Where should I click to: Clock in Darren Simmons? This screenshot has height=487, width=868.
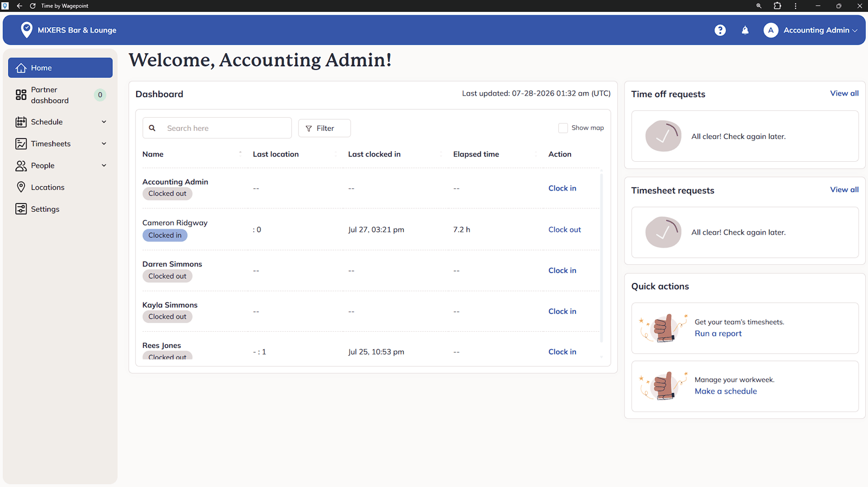562,270
